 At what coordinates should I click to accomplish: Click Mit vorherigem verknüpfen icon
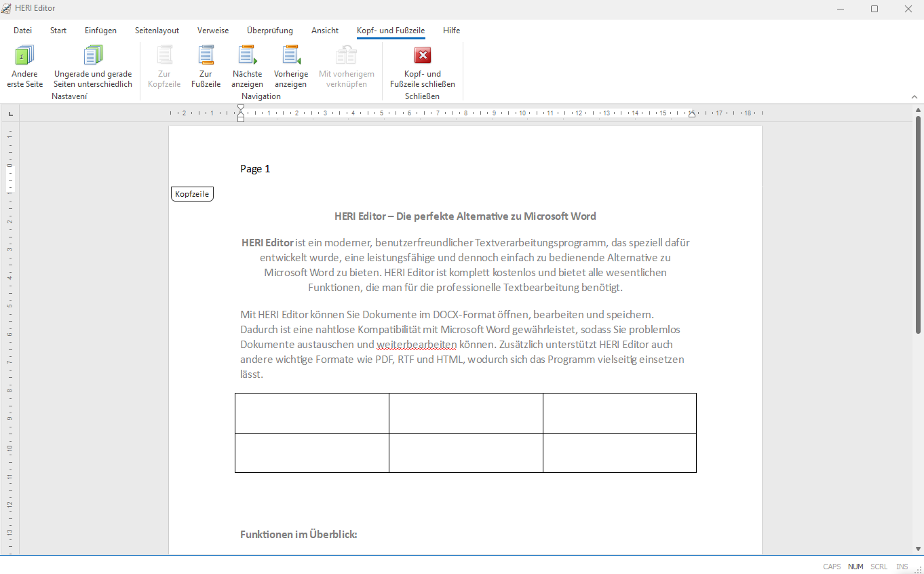[346, 55]
